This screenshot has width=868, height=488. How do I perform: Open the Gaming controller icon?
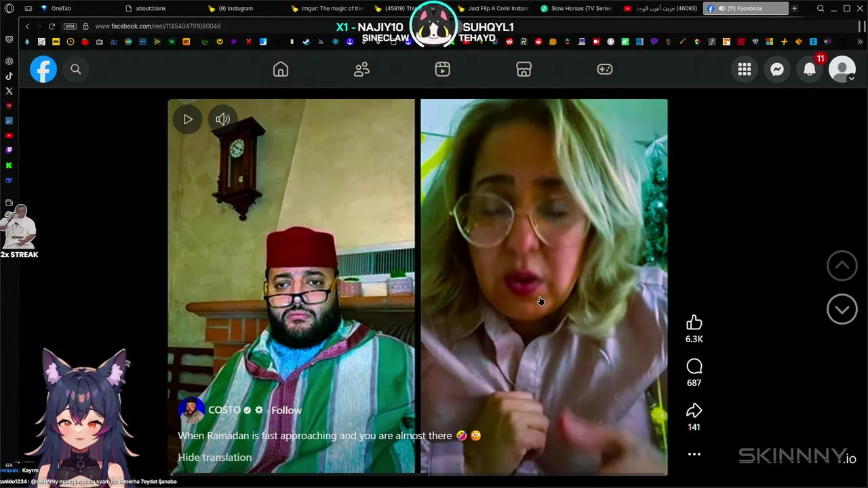[604, 69]
